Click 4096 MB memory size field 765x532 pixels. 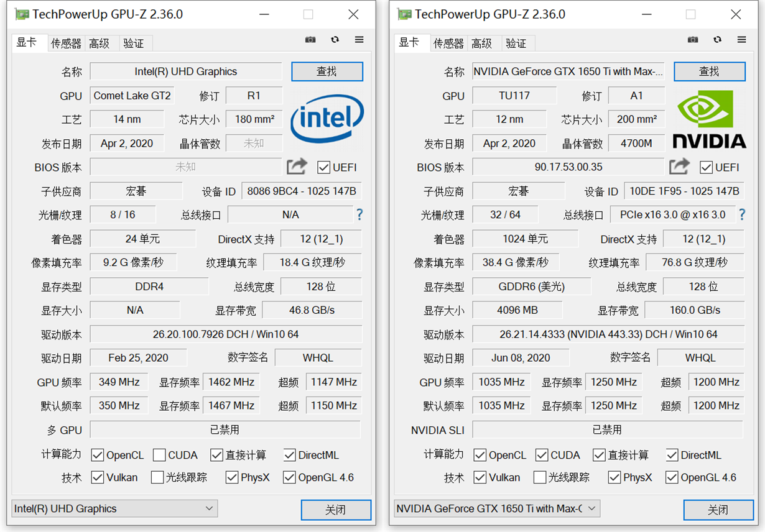click(517, 310)
